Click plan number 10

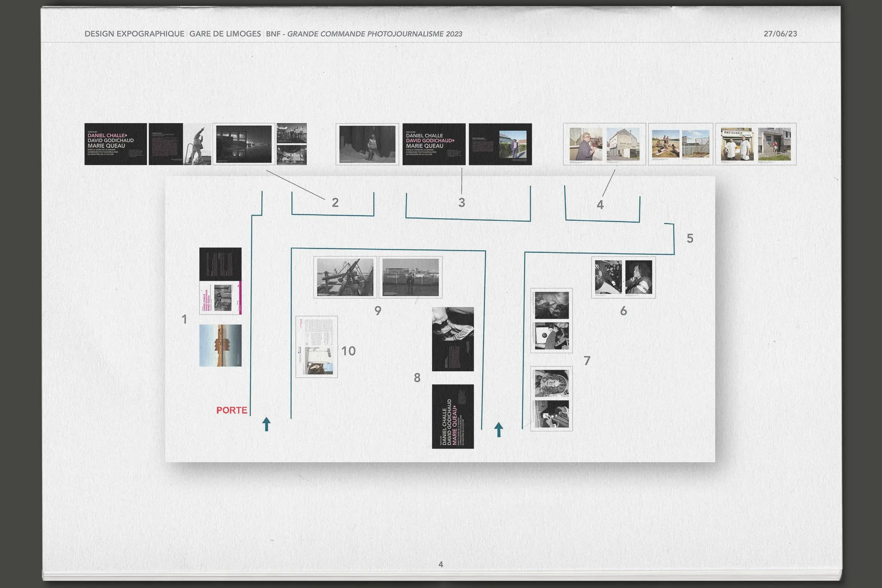point(348,351)
